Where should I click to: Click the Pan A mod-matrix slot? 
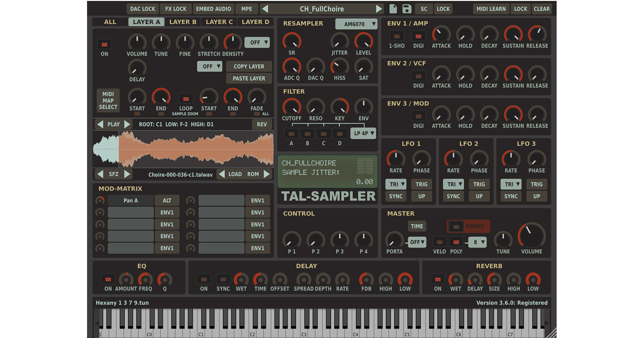(131, 200)
